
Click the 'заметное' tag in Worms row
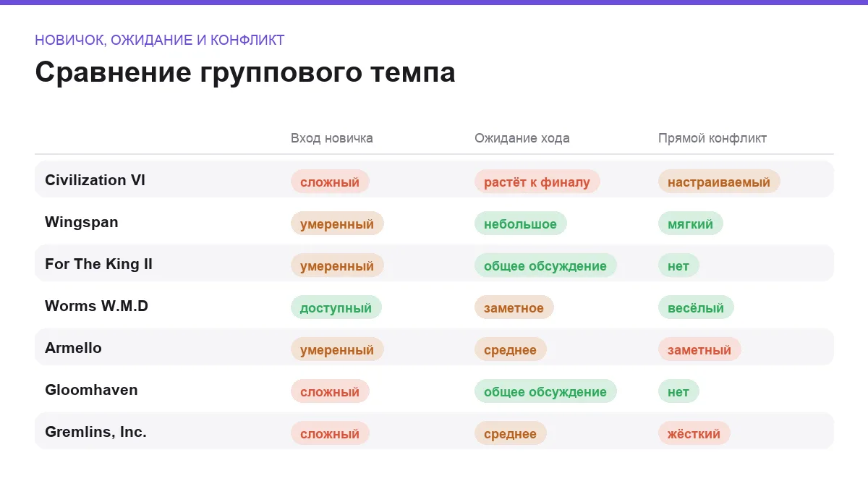514,307
